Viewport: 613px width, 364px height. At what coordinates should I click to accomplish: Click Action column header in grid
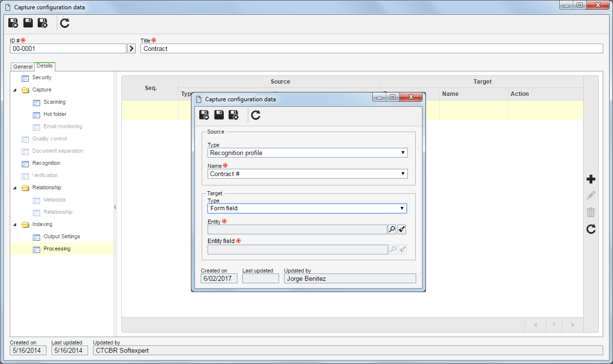[x=545, y=94]
